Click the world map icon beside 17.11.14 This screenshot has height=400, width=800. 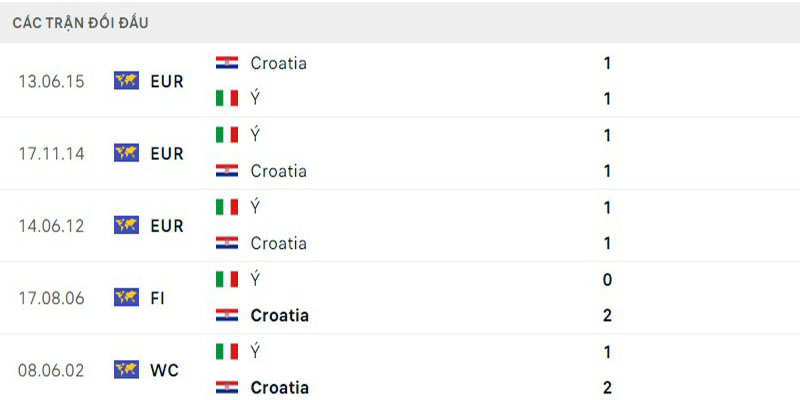point(127,153)
